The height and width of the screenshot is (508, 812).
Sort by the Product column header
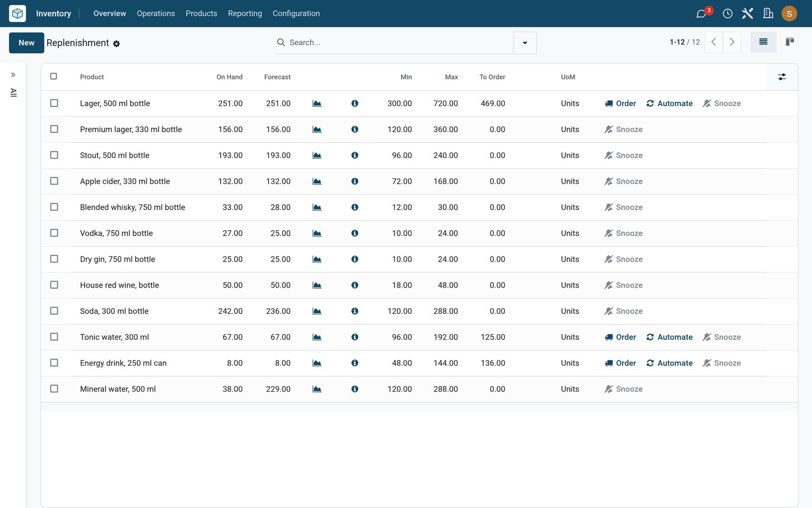coord(92,77)
